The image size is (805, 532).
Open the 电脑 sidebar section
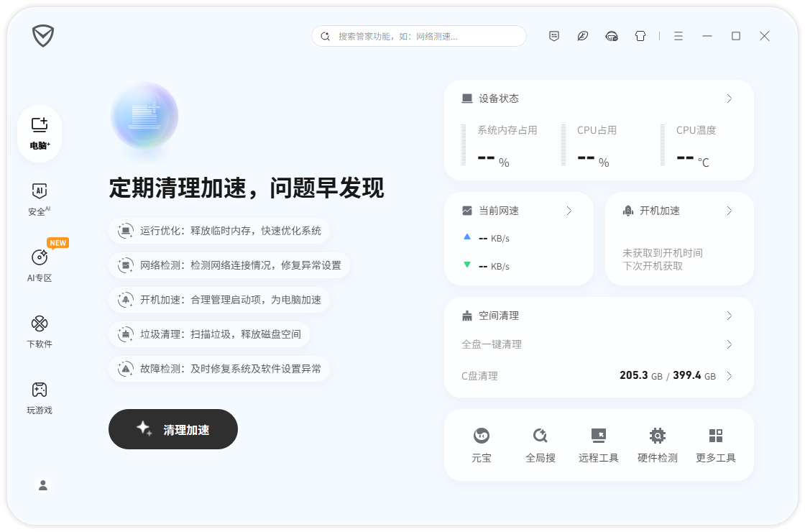click(x=40, y=134)
